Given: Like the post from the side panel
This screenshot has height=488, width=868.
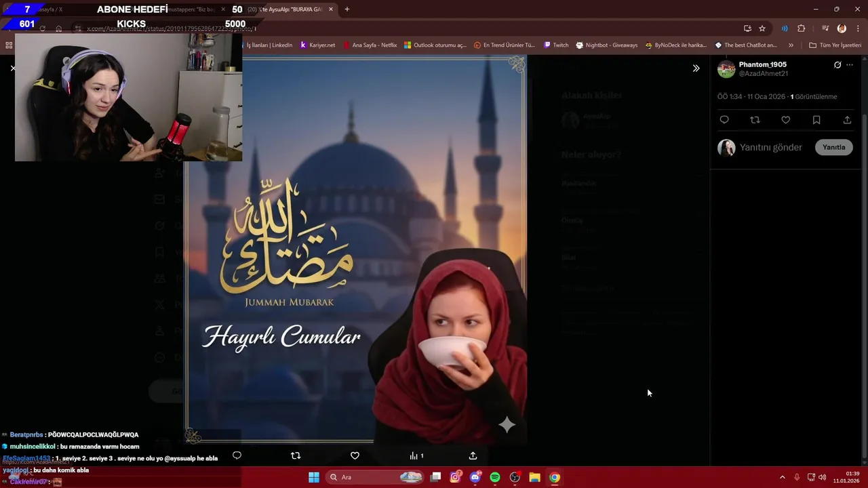Looking at the screenshot, I should 785,120.
